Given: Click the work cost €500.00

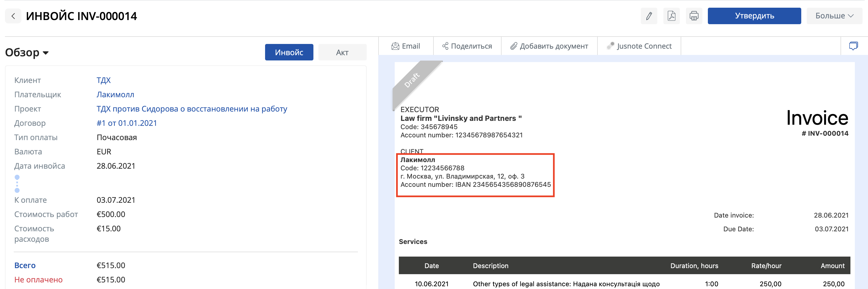Looking at the screenshot, I should pyautogui.click(x=111, y=214).
